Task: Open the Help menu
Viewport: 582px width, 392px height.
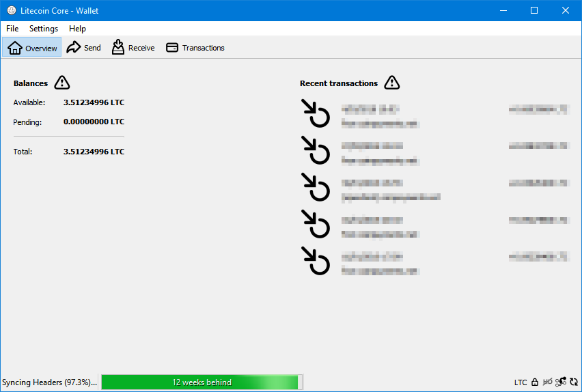Action: tap(77, 29)
